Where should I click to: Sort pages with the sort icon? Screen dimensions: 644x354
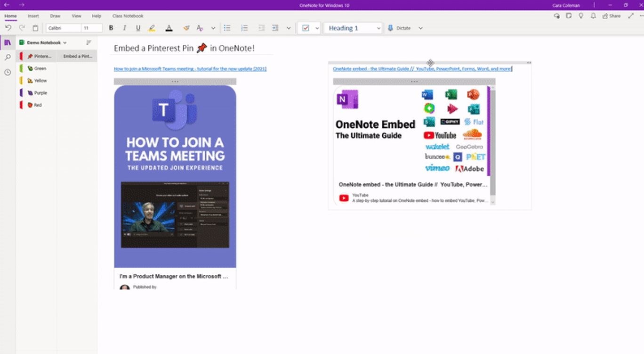(x=89, y=42)
